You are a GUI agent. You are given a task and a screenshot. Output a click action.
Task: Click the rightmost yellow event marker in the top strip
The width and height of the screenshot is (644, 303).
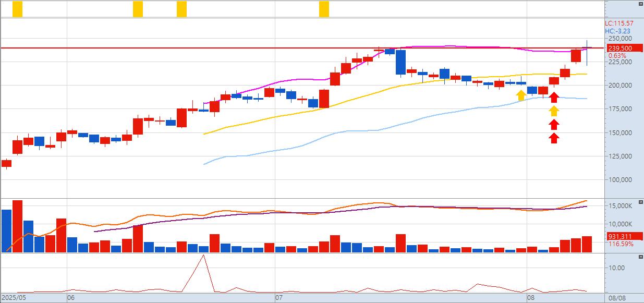324,9
